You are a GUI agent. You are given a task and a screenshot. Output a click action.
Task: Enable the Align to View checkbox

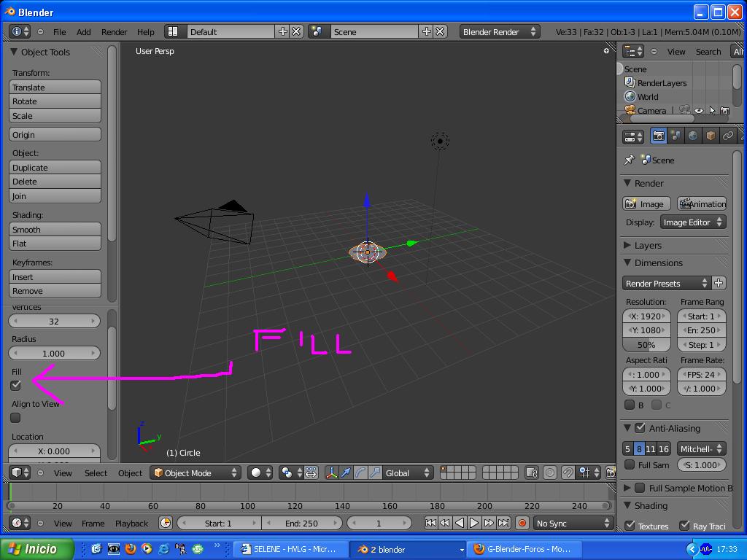tap(16, 418)
